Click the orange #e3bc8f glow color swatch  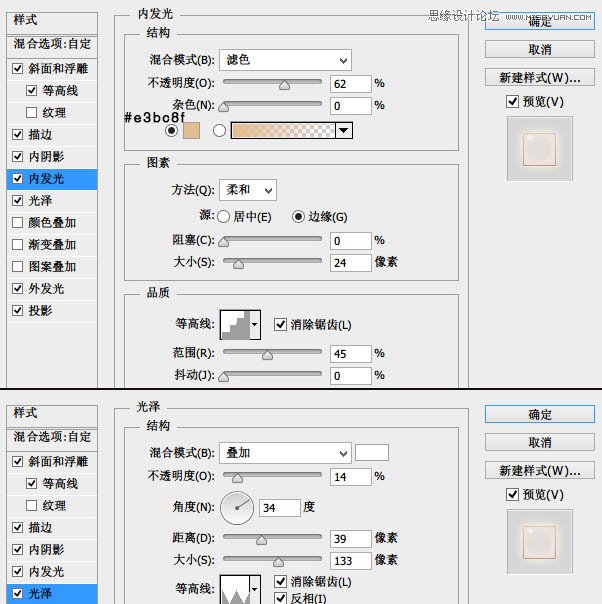pos(191,131)
